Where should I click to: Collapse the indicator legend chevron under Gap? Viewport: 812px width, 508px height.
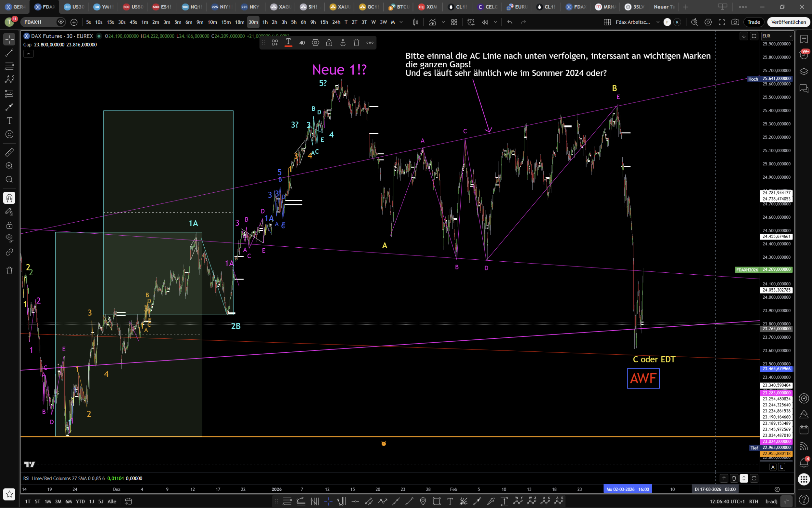[29, 54]
